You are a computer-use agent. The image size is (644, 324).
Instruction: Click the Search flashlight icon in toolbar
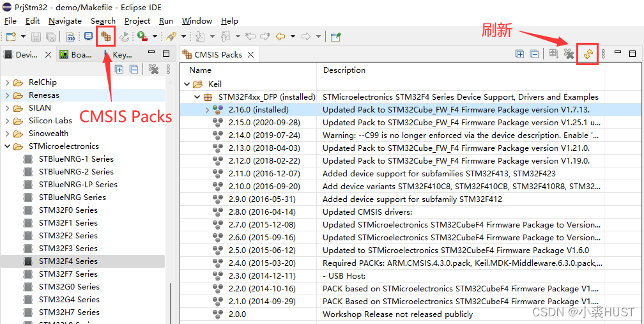pos(171,36)
